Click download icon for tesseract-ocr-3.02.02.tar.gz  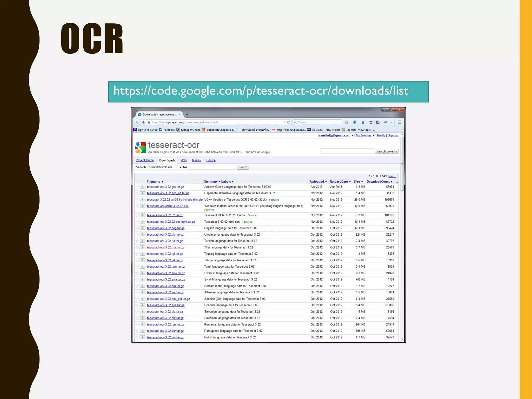(x=143, y=215)
